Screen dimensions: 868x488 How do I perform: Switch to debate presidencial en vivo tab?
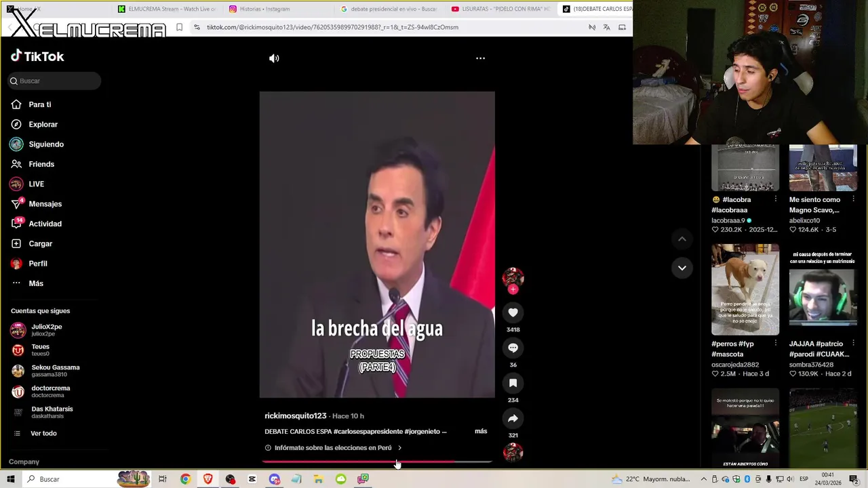click(389, 9)
